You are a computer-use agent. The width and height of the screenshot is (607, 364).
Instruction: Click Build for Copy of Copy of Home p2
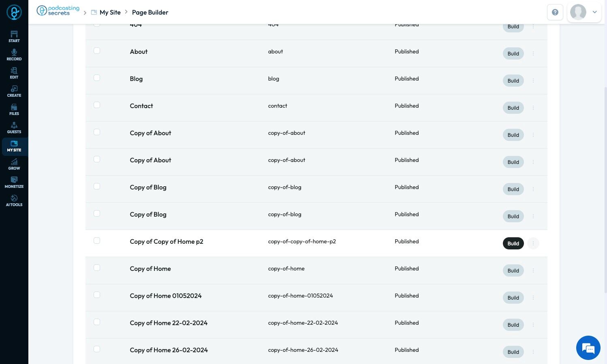513,243
